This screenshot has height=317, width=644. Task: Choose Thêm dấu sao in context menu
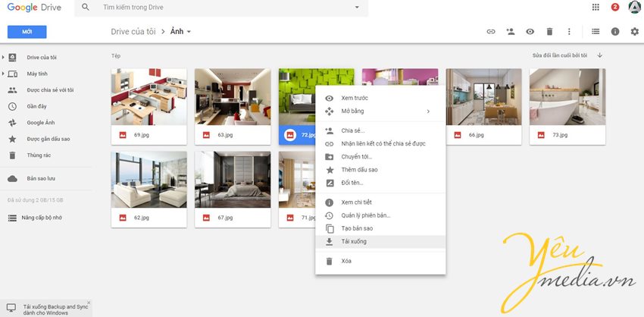point(380,170)
